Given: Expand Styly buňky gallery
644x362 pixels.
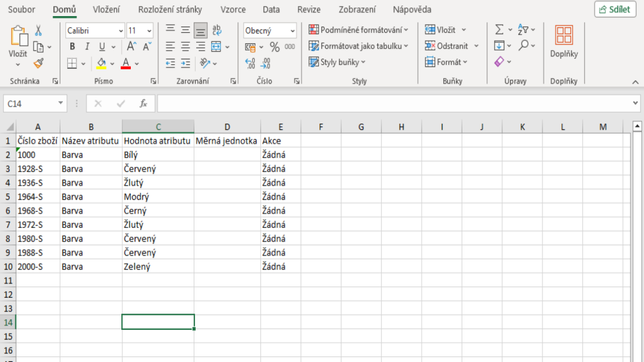Looking at the screenshot, I should point(337,62).
